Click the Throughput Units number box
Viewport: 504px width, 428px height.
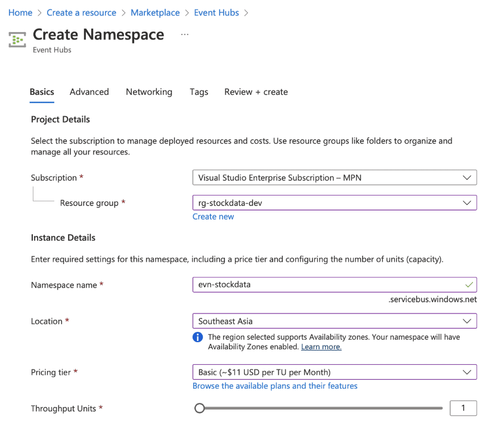coord(463,408)
